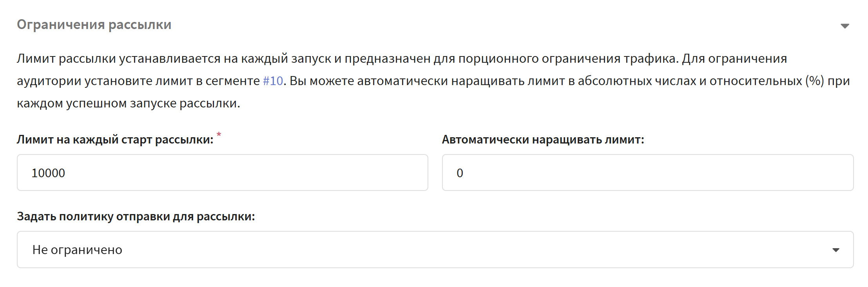Click the (%) symbol in the description
Screen dimensions: 868x287
[x=815, y=81]
